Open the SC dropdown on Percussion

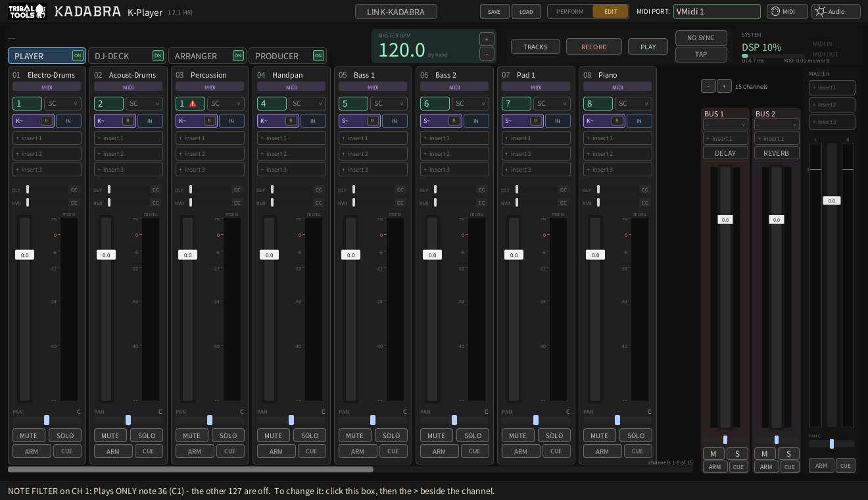coord(226,103)
